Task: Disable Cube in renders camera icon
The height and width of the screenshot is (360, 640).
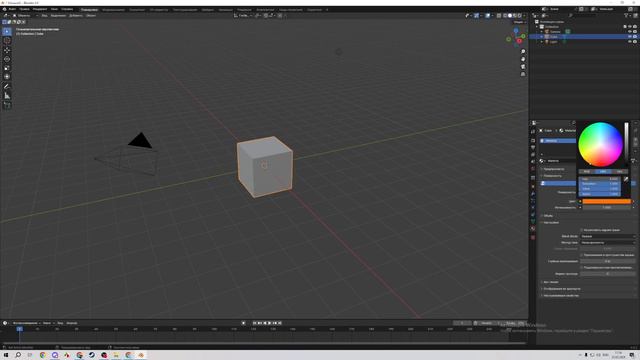Action: tap(635, 36)
